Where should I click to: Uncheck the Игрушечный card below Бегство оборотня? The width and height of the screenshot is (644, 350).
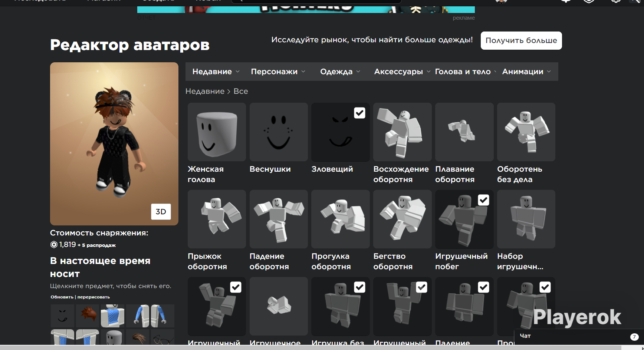tap(421, 287)
